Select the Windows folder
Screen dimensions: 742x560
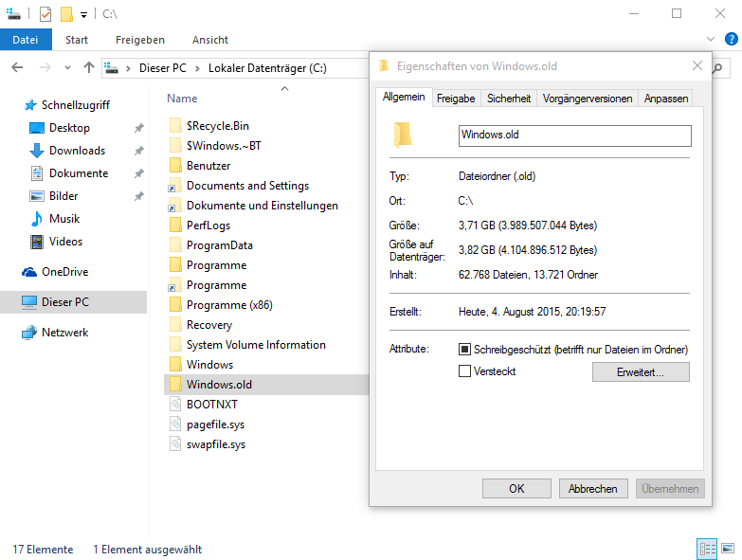pyautogui.click(x=209, y=365)
